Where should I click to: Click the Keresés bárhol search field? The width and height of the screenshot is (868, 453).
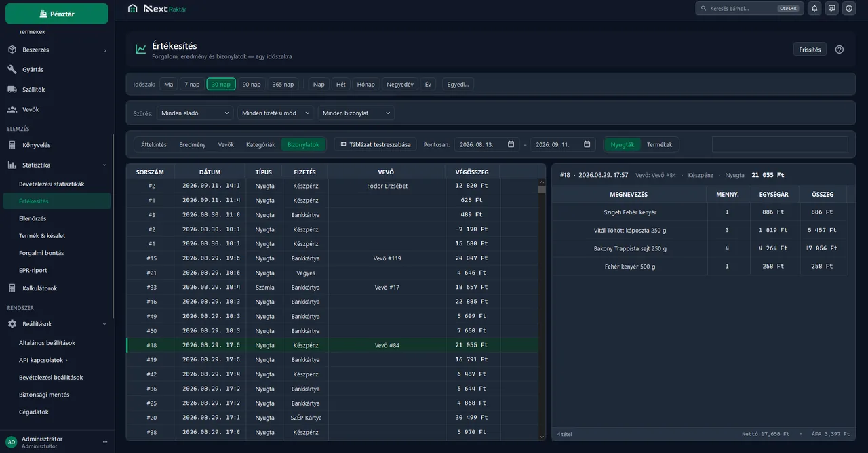[x=749, y=8]
